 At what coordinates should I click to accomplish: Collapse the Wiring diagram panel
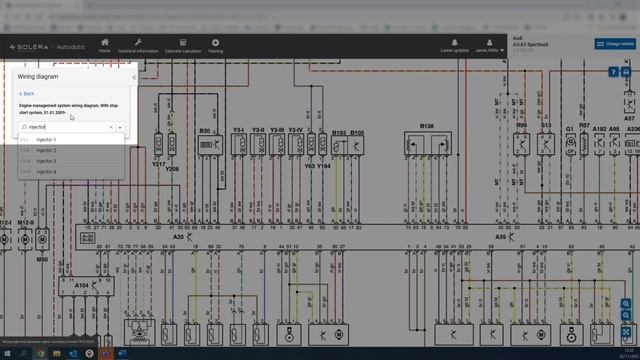click(133, 77)
